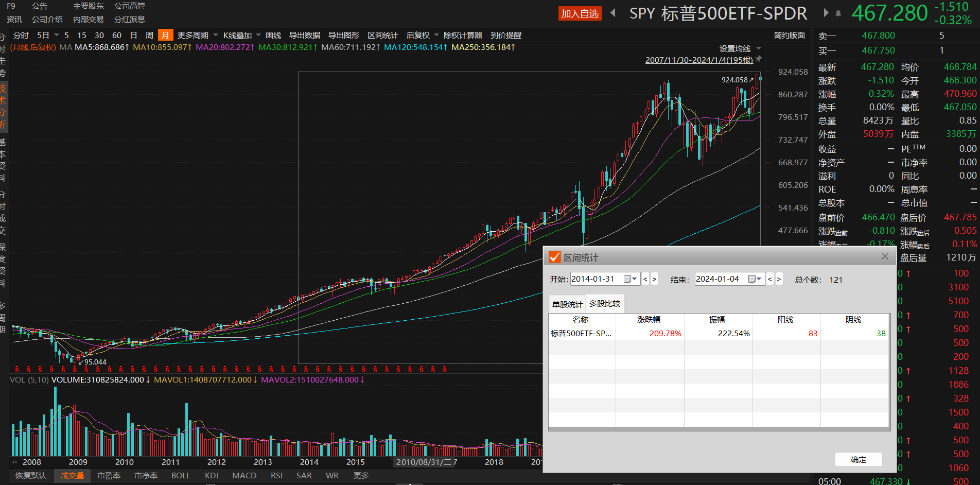Switch to the 30-minute period

click(99, 35)
